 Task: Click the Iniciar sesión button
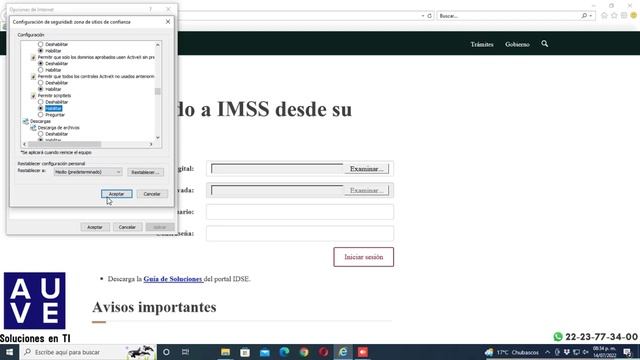pyautogui.click(x=364, y=257)
